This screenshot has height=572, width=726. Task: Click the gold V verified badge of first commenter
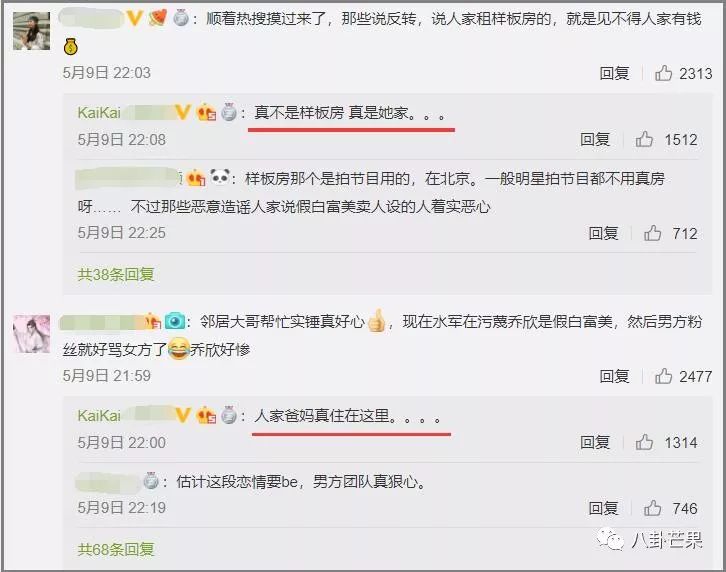[x=134, y=19]
